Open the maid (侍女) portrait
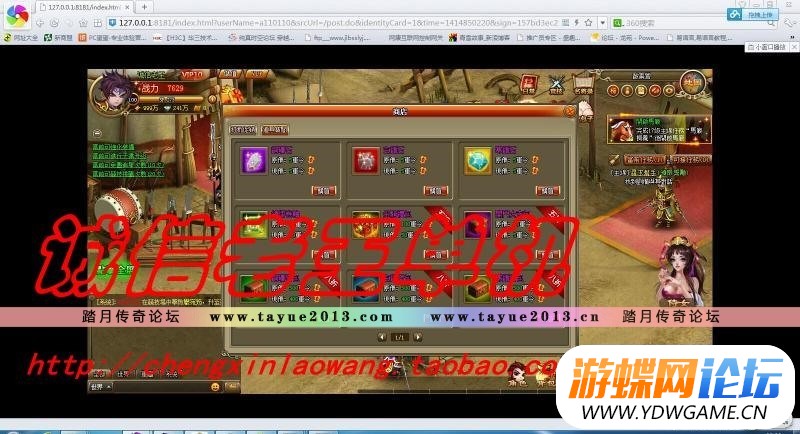 click(681, 273)
